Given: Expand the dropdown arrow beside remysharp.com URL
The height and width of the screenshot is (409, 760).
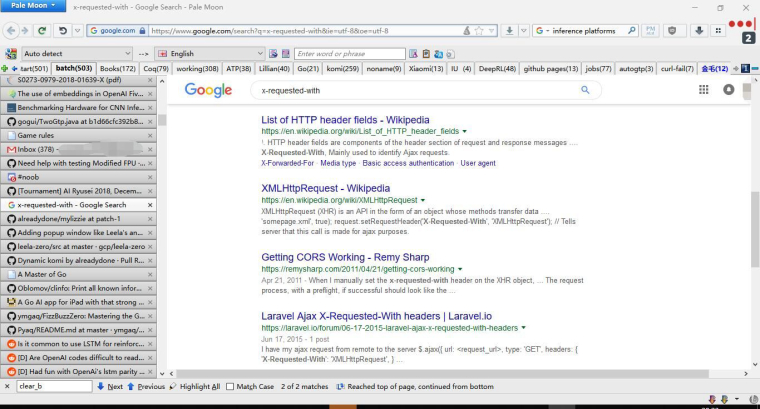Looking at the screenshot, I should [460, 269].
